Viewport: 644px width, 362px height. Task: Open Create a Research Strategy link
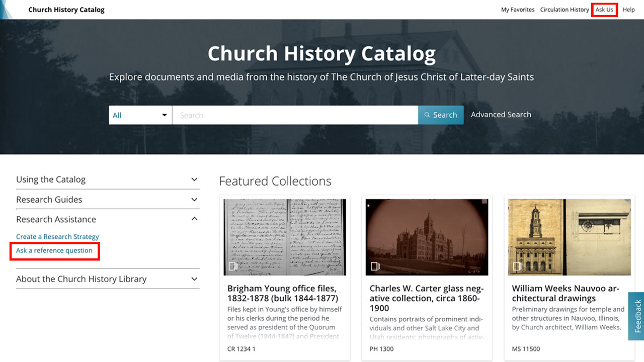57,237
